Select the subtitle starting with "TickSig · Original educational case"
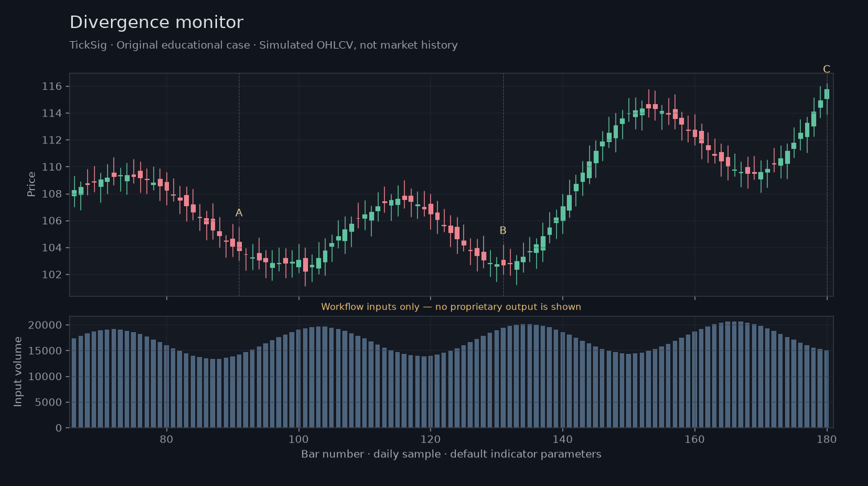The width and height of the screenshot is (868, 486). pos(263,45)
